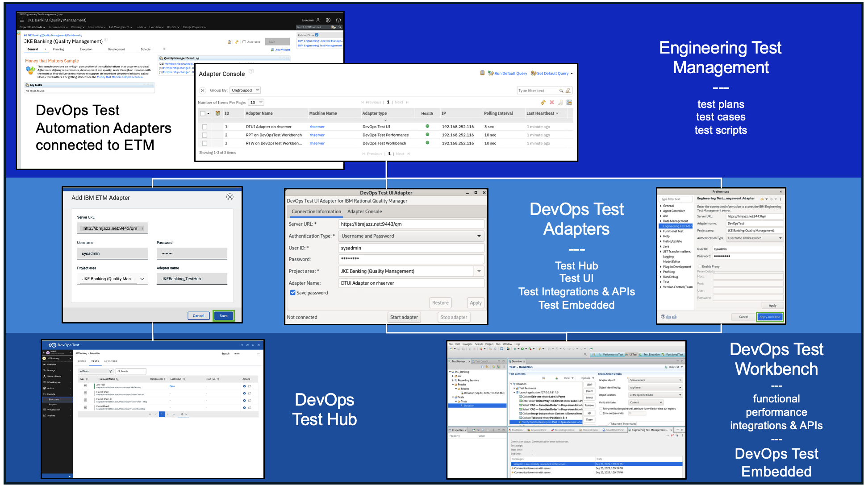
Task: Click the red delete icon in Adapter Console
Action: pos(551,103)
